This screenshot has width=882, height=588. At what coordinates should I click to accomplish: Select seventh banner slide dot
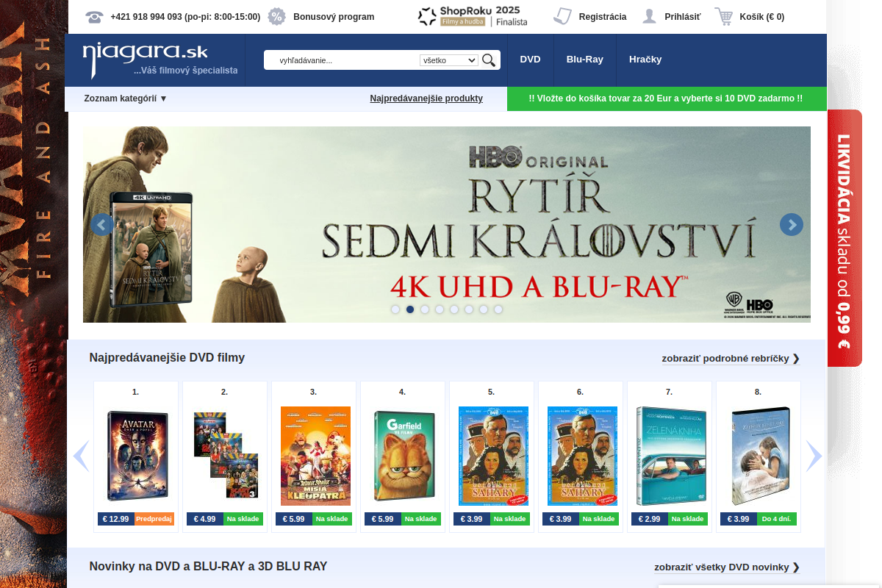coord(484,309)
